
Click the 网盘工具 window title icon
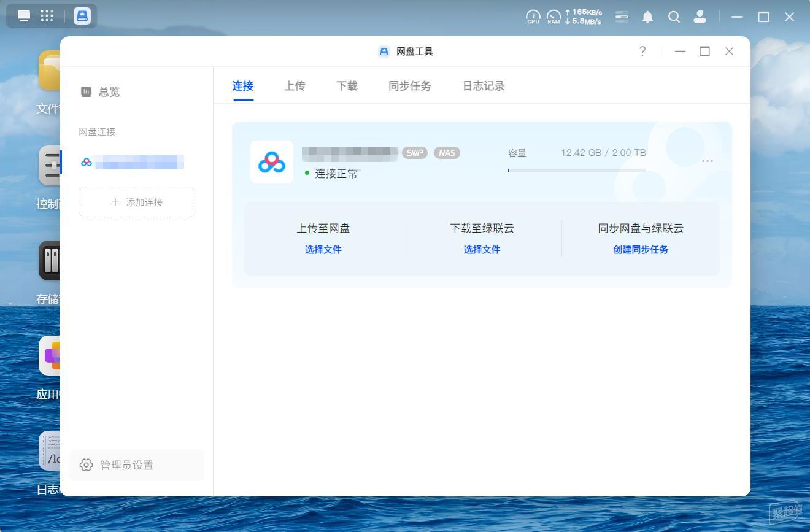[384, 52]
